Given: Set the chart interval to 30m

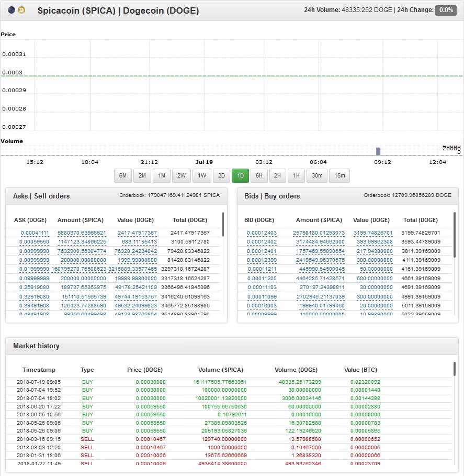Looking at the screenshot, I should [x=317, y=176].
